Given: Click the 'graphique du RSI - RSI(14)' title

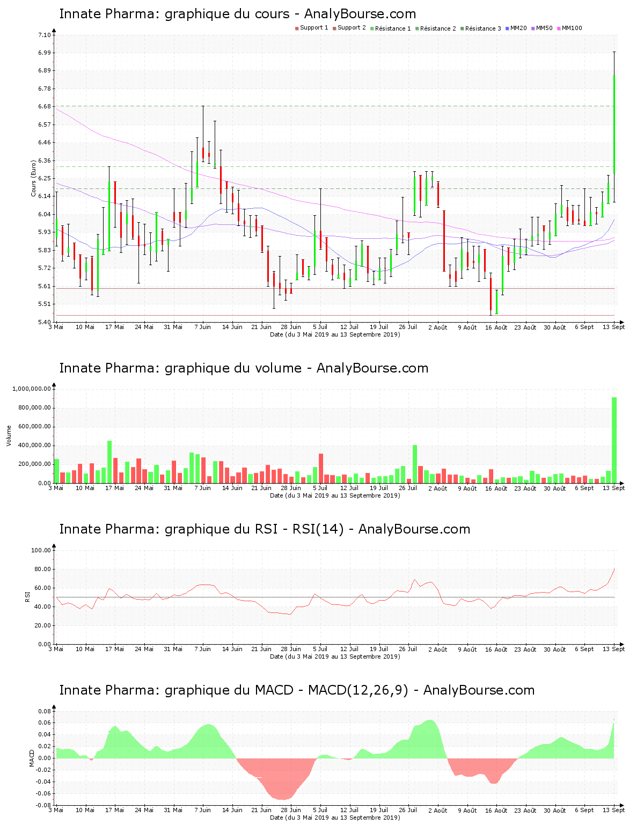Looking at the screenshot, I should tap(265, 529).
